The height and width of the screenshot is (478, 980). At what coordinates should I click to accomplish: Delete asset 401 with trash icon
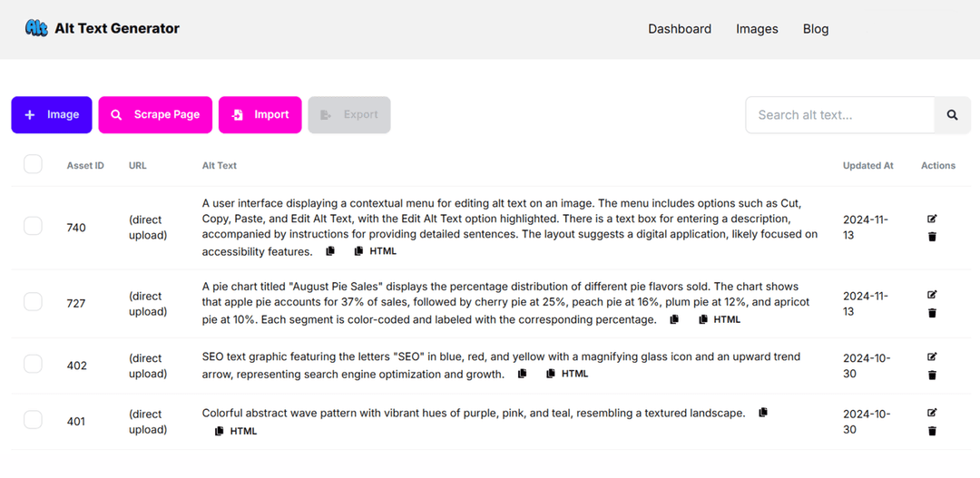(x=932, y=431)
